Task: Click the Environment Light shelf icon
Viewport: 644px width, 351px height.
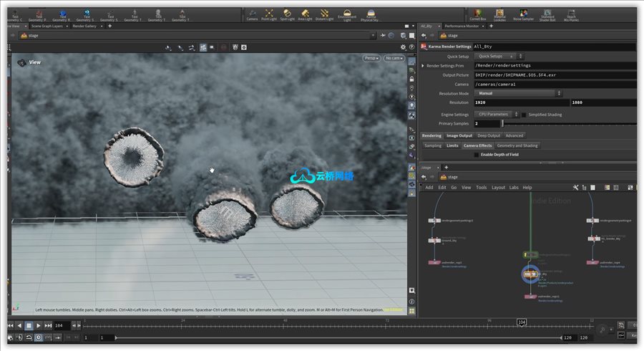Action: [x=348, y=14]
